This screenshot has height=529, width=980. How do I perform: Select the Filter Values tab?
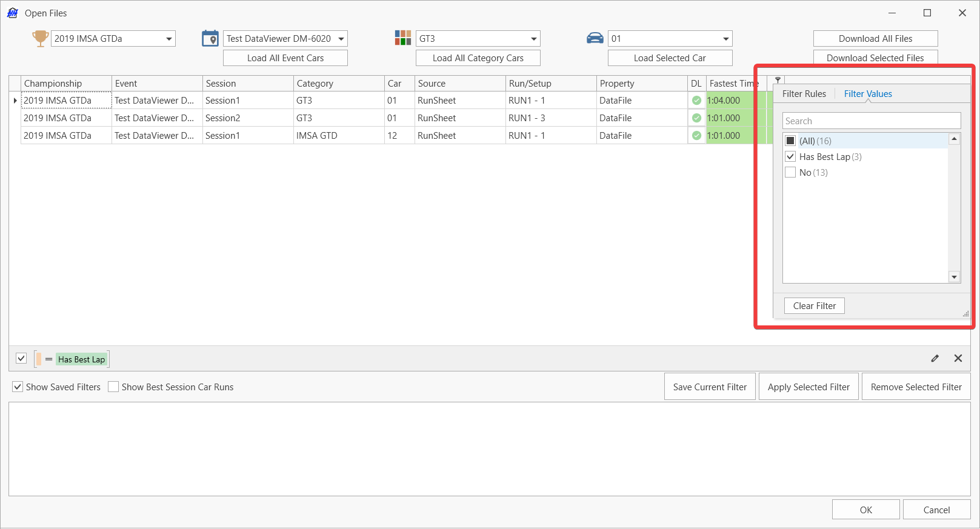867,94
